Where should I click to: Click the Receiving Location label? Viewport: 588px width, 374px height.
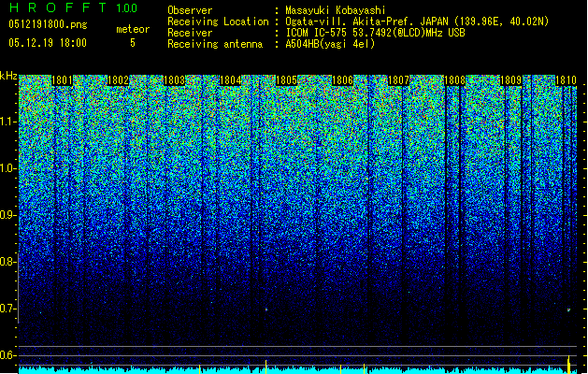pos(218,22)
